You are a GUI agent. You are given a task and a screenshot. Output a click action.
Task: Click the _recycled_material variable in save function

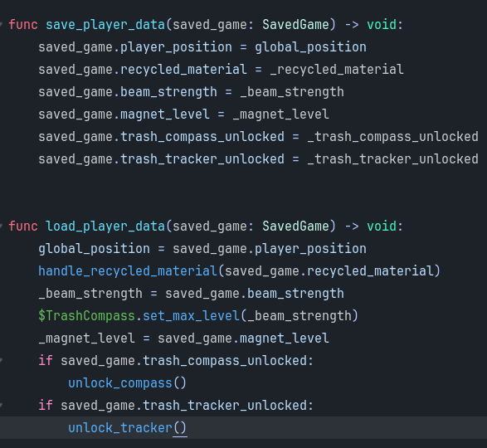337,70
